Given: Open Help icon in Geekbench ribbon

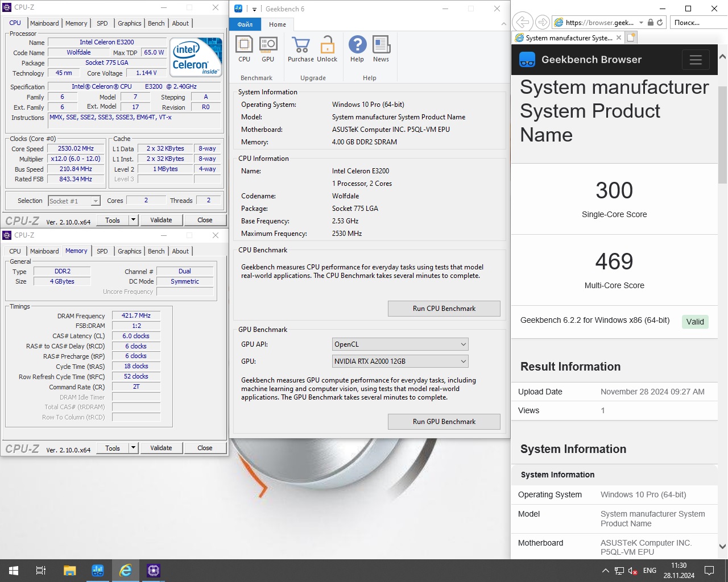Looking at the screenshot, I should coord(357,49).
